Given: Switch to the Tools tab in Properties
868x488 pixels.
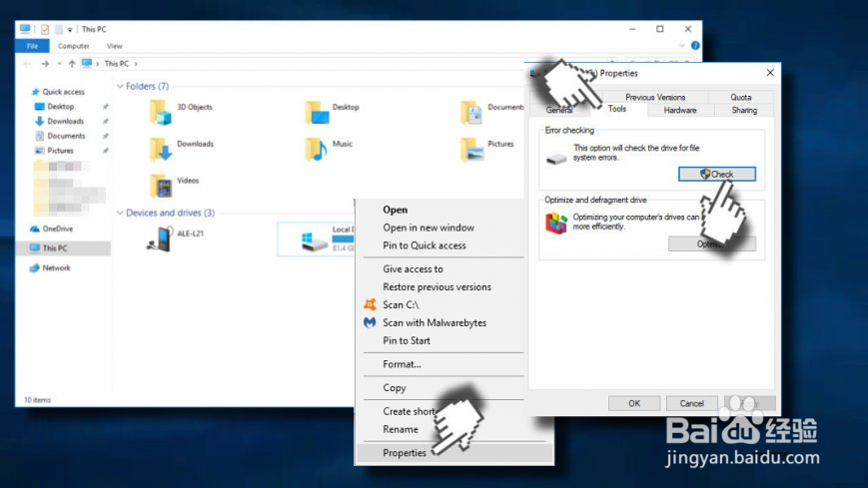Looking at the screenshot, I should tap(617, 109).
